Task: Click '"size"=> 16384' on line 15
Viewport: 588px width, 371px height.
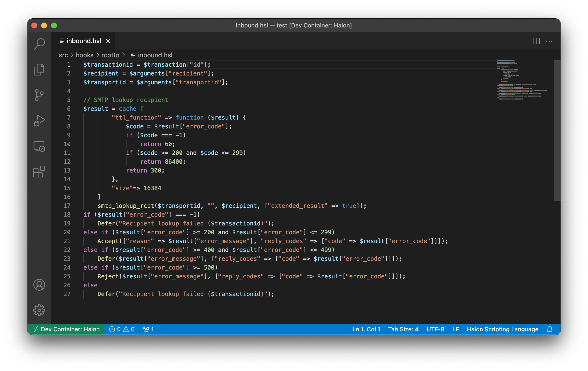Action: 136,188
